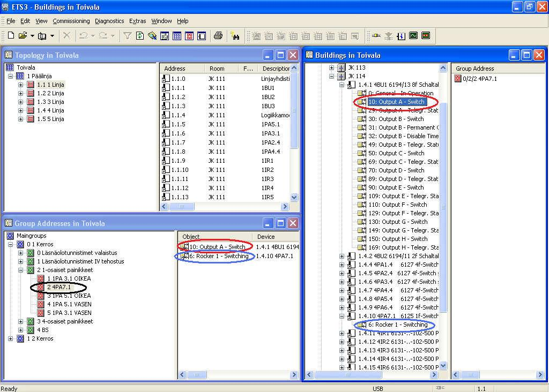Screen dimensions: 549x392
Task: Expand the 1.2 2 Linja node
Action: pyautogui.click(x=21, y=93)
